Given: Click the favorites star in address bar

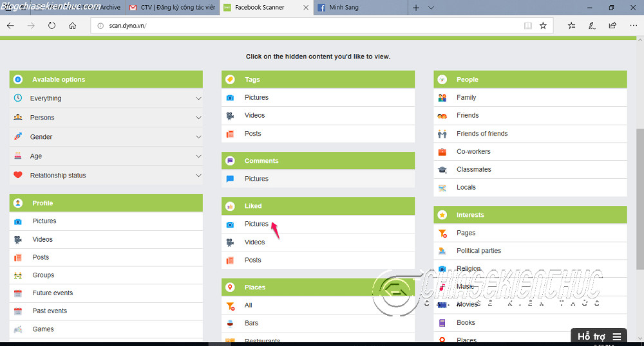Looking at the screenshot, I should point(543,26).
